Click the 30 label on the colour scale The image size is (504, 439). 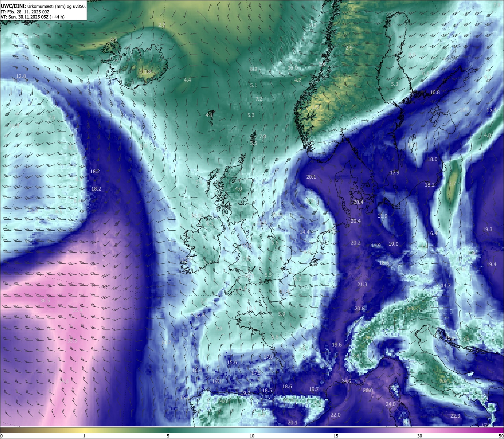pyautogui.click(x=420, y=436)
